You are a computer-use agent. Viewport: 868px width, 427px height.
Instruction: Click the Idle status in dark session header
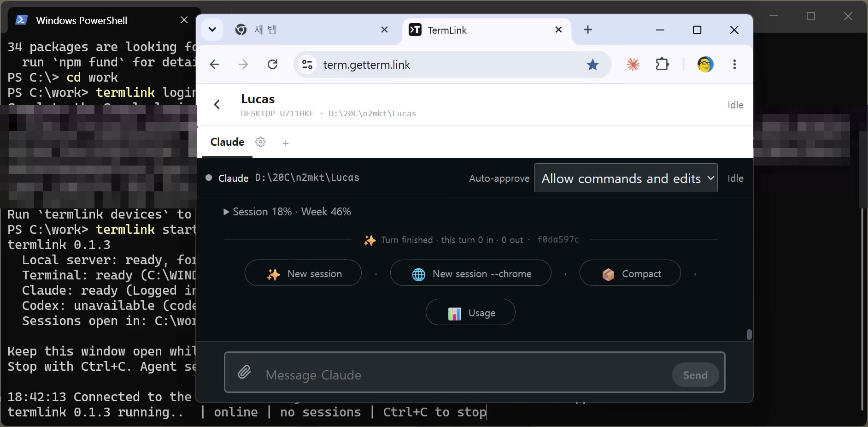[x=735, y=178]
